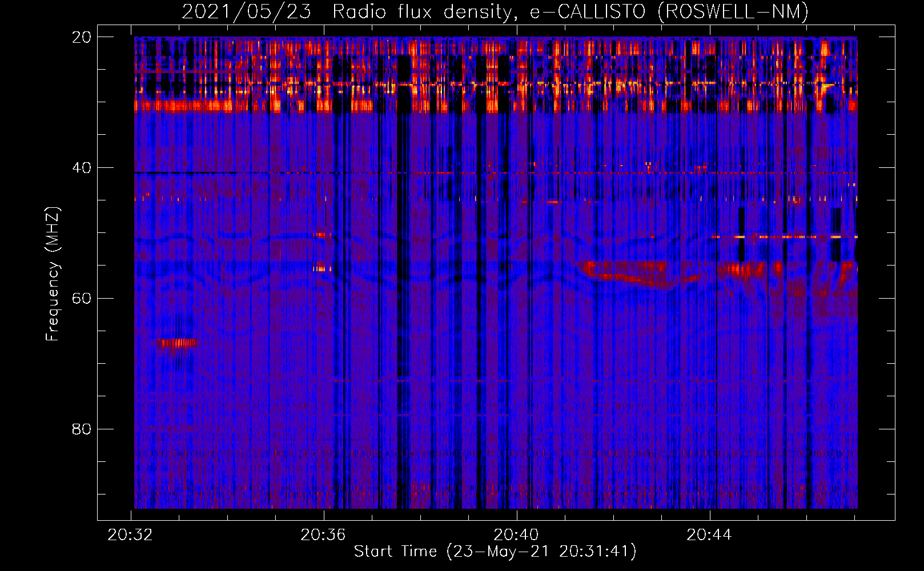This screenshot has height=571, width=924.
Task: Click the orange horizontal line near 51 MHz at 20:45
Action: (x=784, y=236)
